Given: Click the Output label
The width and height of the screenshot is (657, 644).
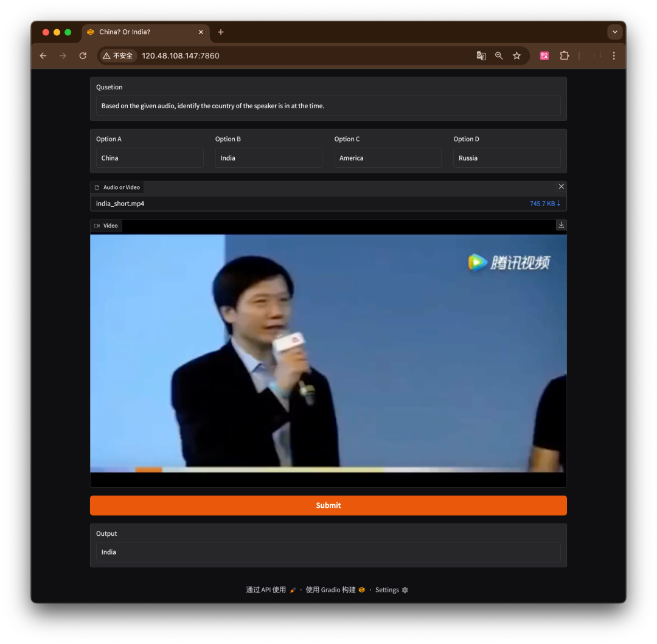Looking at the screenshot, I should [106, 533].
